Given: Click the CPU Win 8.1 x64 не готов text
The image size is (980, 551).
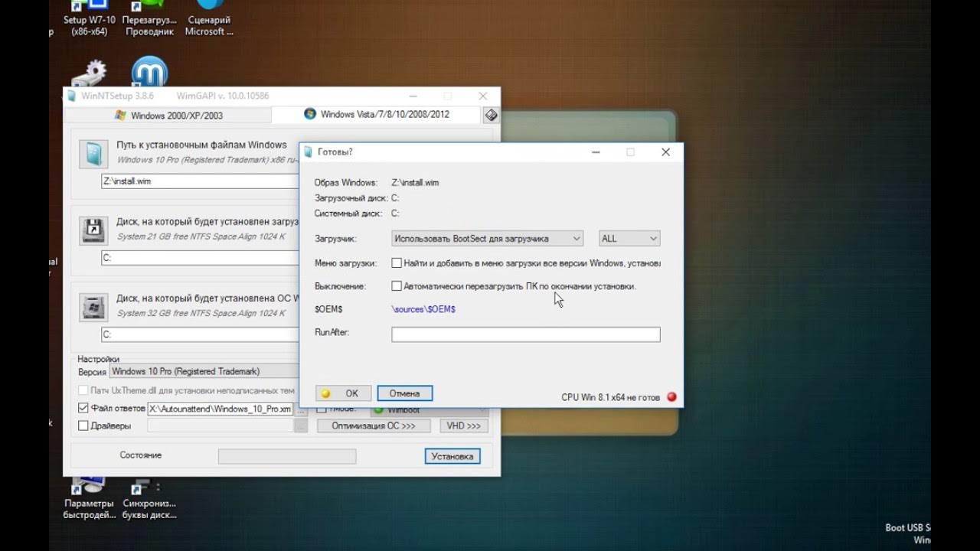Looking at the screenshot, I should click(x=610, y=397).
